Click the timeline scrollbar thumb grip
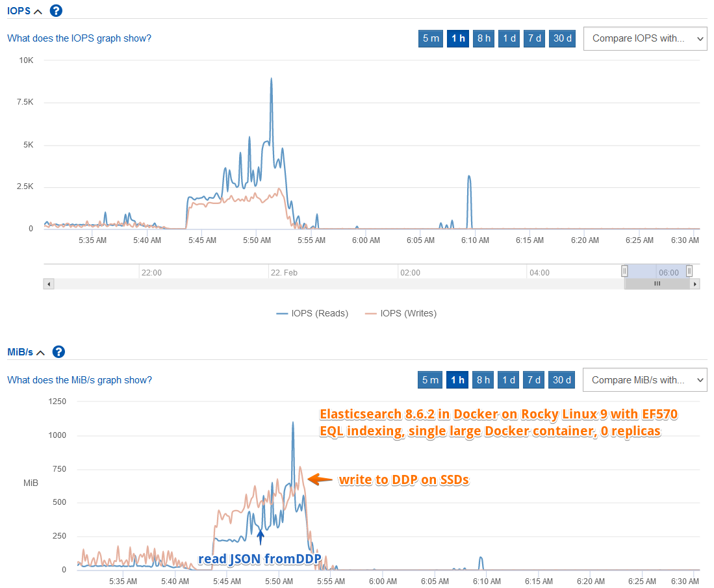The image size is (714, 588). click(657, 284)
